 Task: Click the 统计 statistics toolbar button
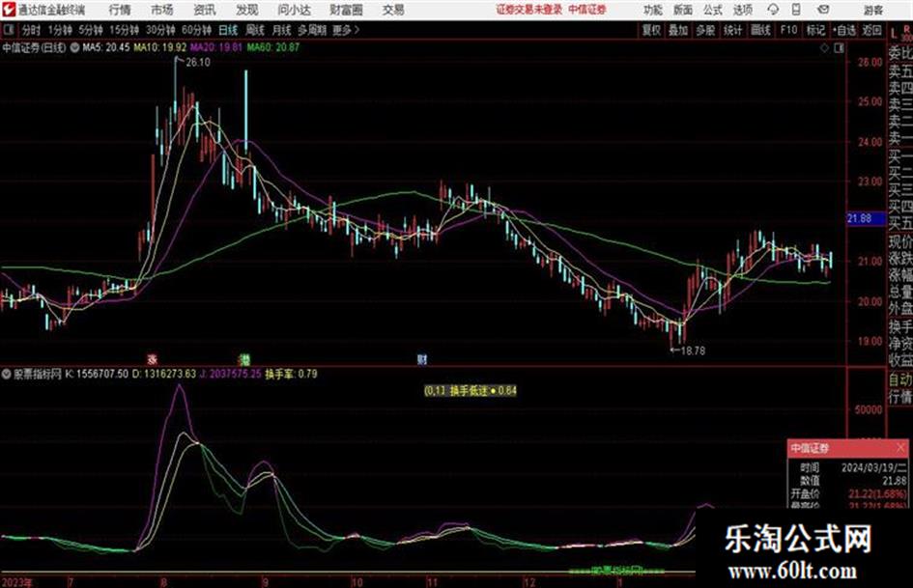coord(732,30)
